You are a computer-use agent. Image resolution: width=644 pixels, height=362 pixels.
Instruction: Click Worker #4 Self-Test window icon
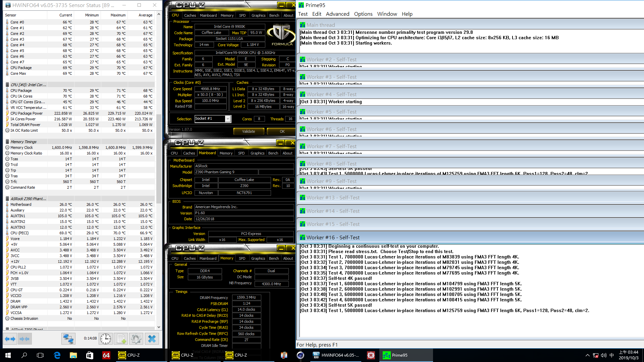point(302,94)
